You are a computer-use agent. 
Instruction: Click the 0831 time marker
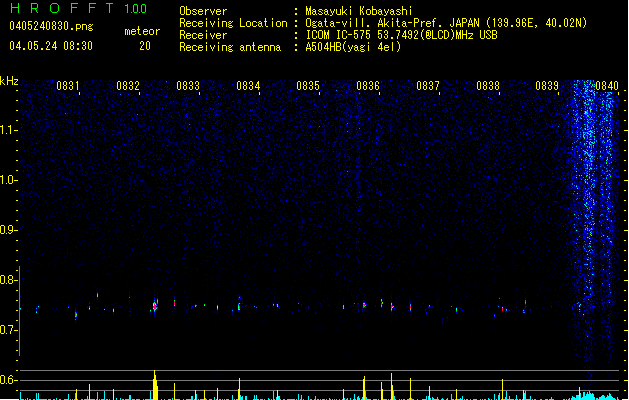68,86
